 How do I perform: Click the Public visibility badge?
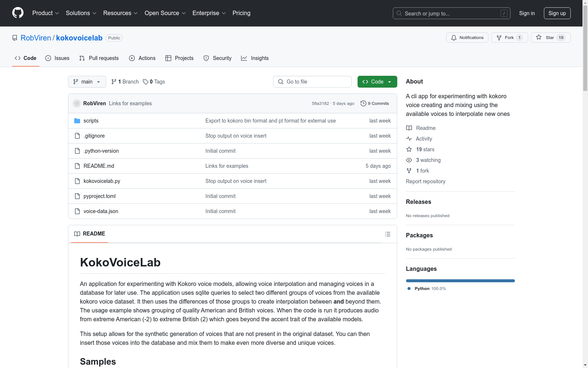pos(114,38)
